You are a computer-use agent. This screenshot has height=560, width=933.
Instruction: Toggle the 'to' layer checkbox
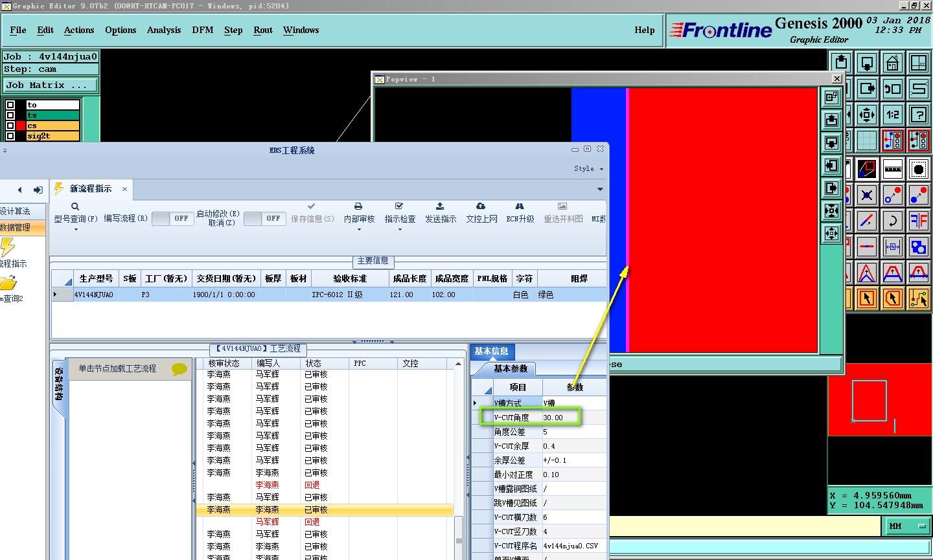click(x=10, y=105)
